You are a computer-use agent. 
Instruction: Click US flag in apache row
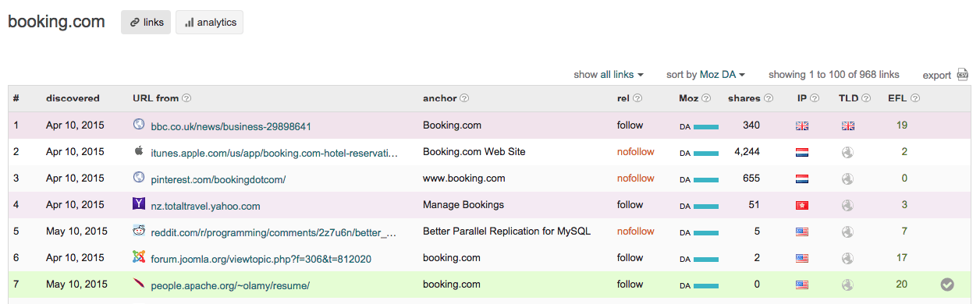(801, 285)
